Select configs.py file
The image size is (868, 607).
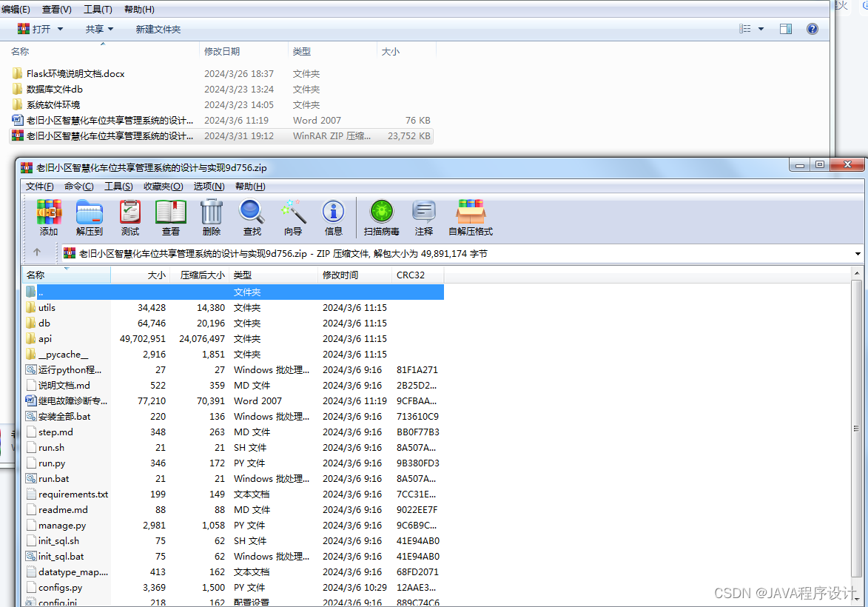(233, 587)
